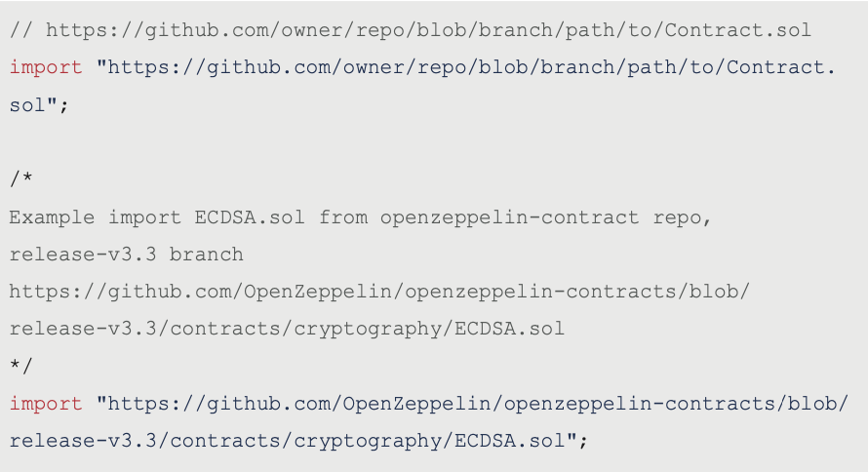
Task: Click the second red import keyword
Action: (46, 403)
